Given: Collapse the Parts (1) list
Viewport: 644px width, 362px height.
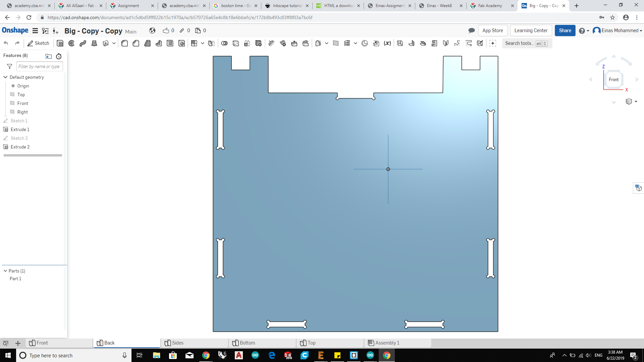Looking at the screenshot, I should [5, 271].
